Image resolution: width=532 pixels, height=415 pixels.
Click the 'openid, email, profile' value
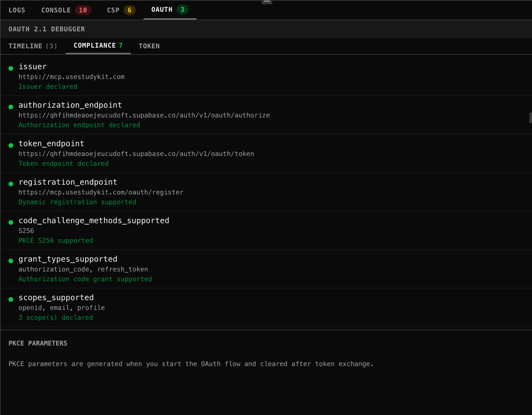point(62,308)
